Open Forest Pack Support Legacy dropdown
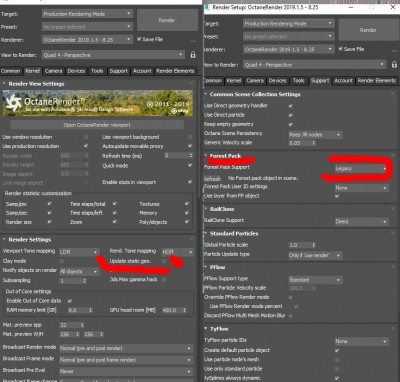Image resolution: width=400 pixels, height=382 pixels. click(361, 168)
